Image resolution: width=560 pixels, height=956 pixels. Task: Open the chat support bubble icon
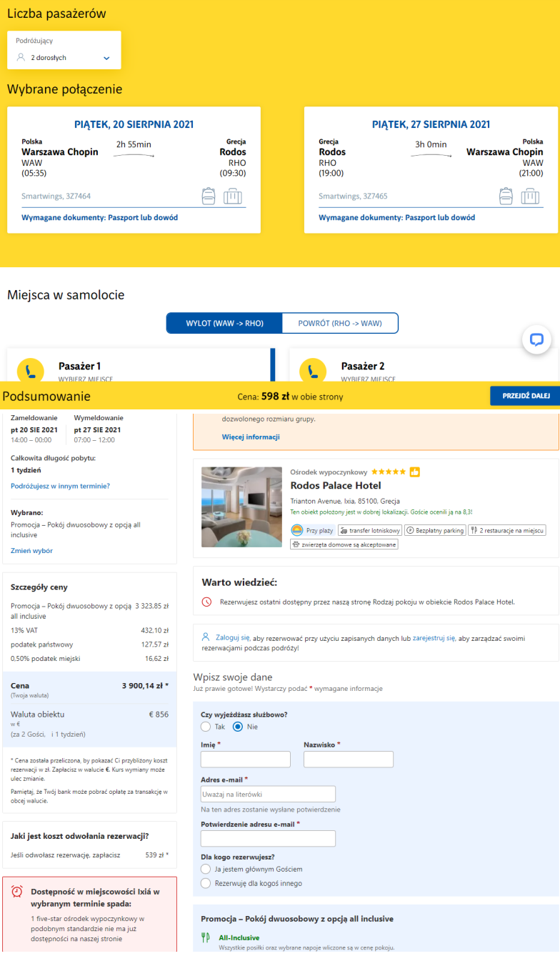click(x=537, y=340)
